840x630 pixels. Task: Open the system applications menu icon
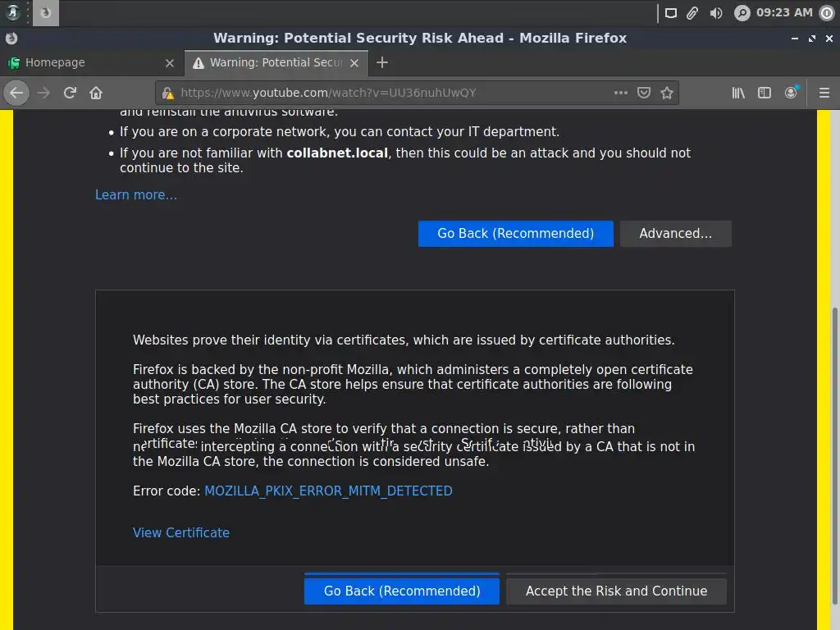(x=12, y=12)
